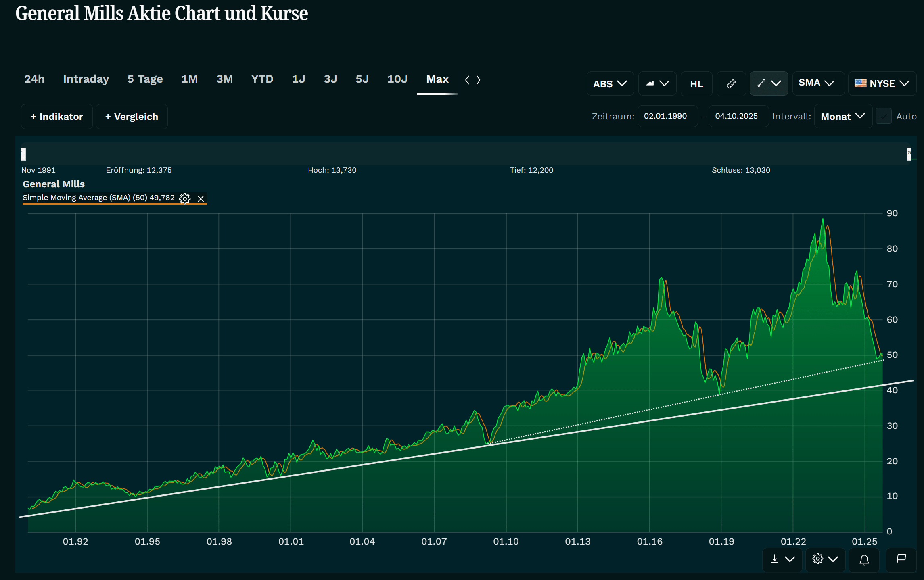This screenshot has width=924, height=580.
Task: Open the chart type area icon dropdown
Action: (x=657, y=83)
